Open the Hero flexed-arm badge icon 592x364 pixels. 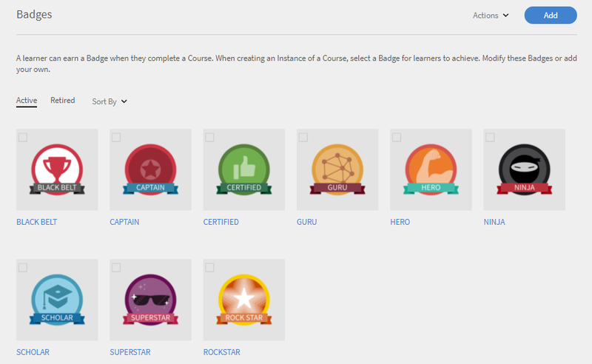coord(431,169)
